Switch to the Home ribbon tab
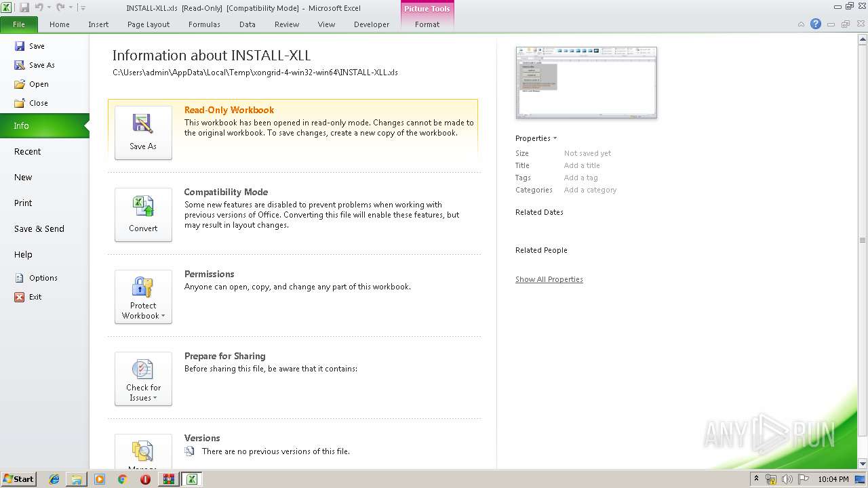This screenshot has width=868, height=488. 60,24
